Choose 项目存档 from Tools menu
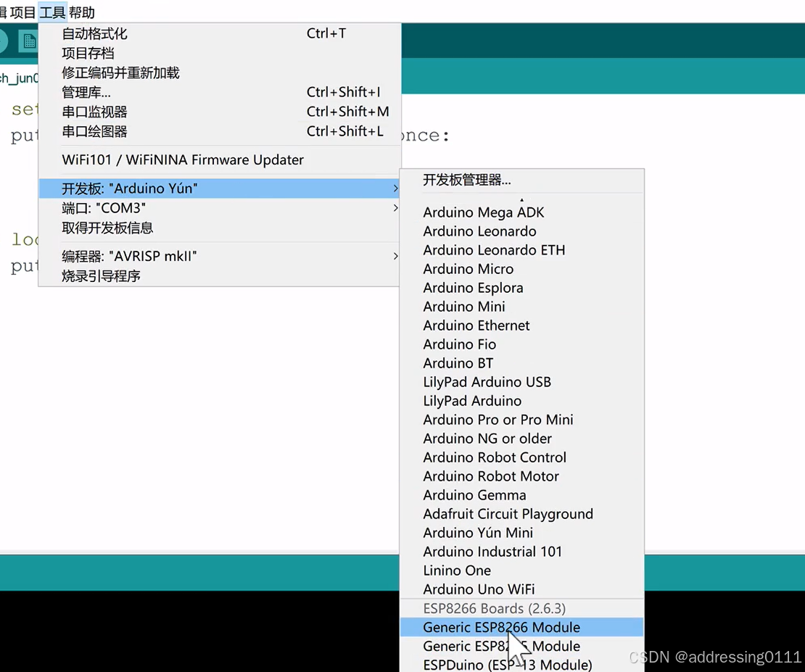Viewport: 805px width, 672px height. pyautogui.click(x=220, y=54)
